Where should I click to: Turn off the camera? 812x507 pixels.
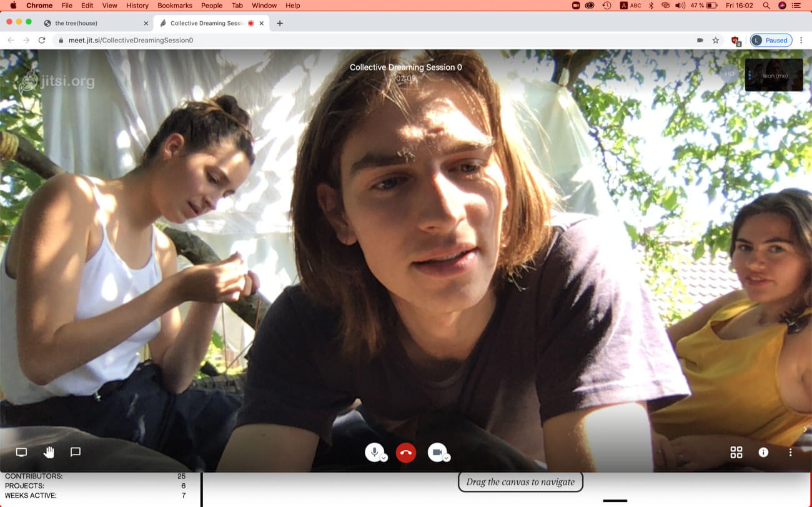pyautogui.click(x=437, y=452)
